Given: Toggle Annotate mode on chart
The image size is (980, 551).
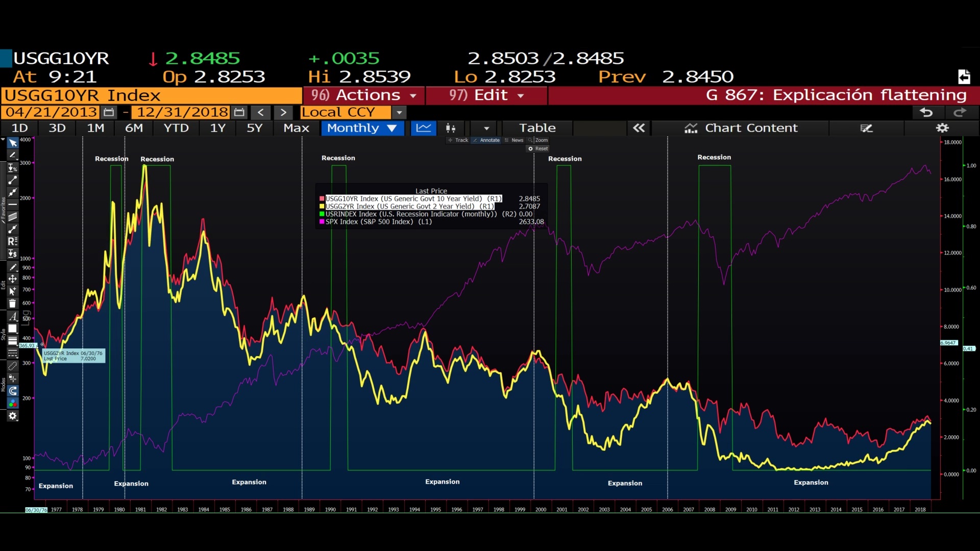Looking at the screenshot, I should pos(486,140).
